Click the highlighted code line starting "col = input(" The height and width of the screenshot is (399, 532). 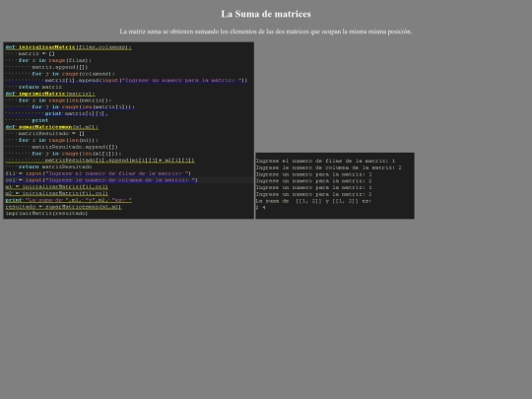point(101,180)
